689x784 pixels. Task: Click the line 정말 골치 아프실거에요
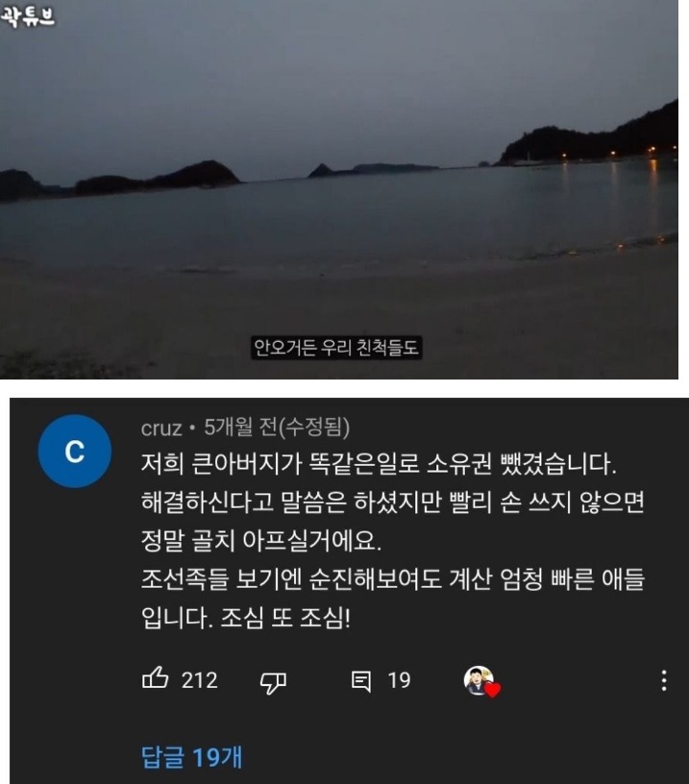click(x=261, y=541)
